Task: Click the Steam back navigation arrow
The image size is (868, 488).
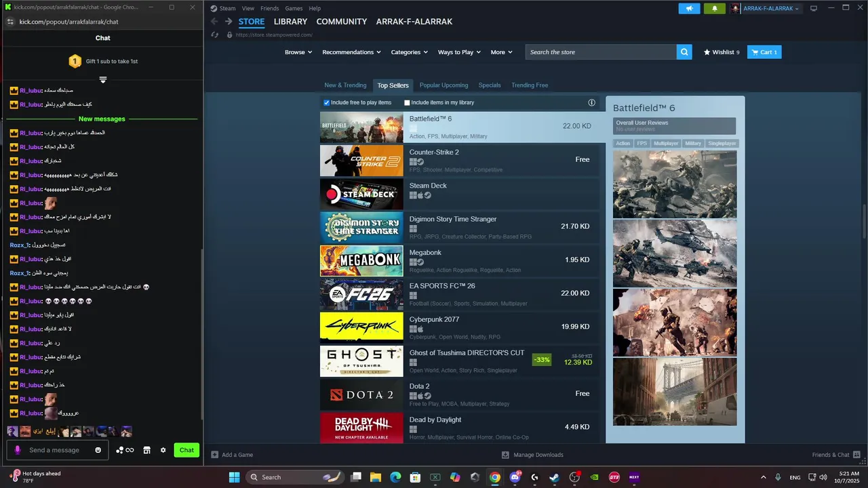Action: click(215, 22)
